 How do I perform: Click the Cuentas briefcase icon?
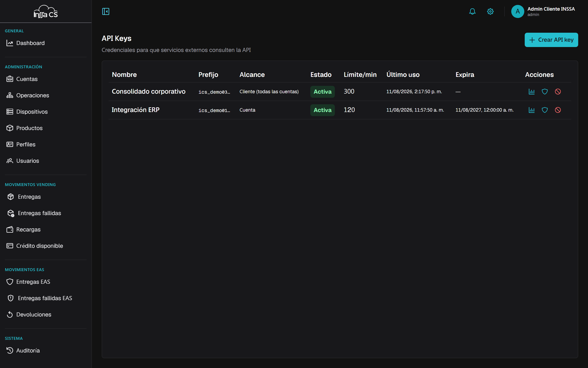coord(10,79)
